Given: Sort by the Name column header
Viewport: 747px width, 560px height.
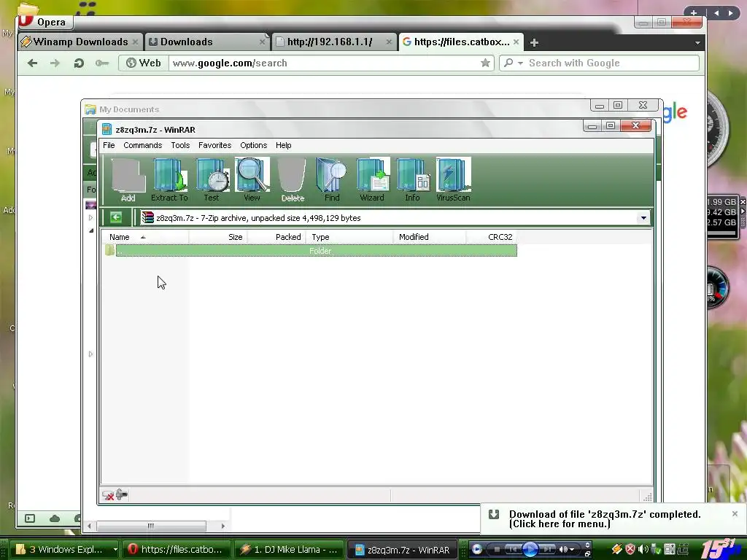Looking at the screenshot, I should [145, 237].
